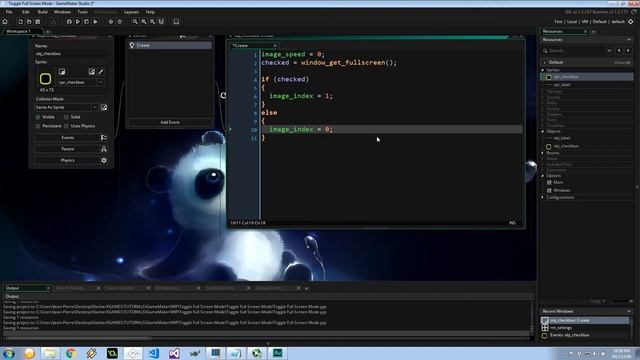Save the project from toolbar
The image size is (640, 360).
[38, 22]
